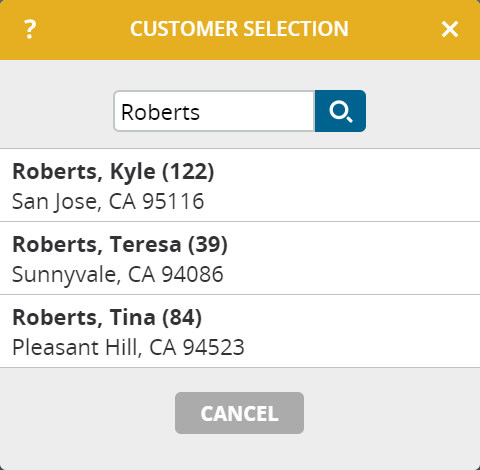Choose the San Jose, CA 95116 entry

coord(108,201)
